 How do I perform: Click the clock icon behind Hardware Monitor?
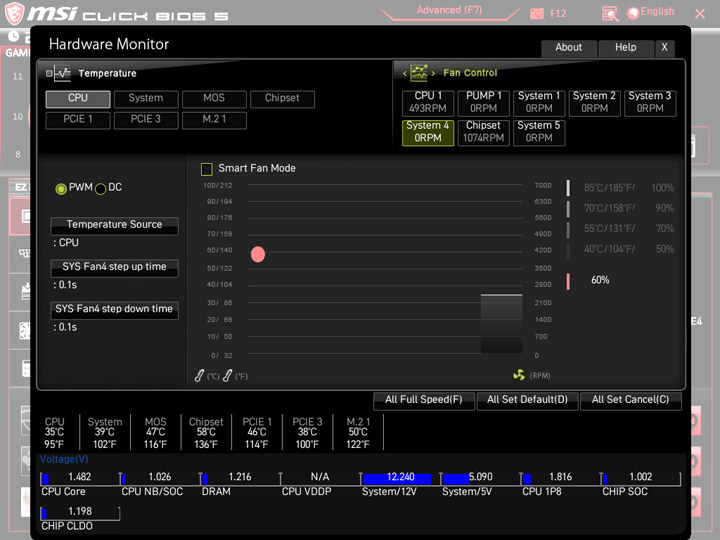point(14,36)
